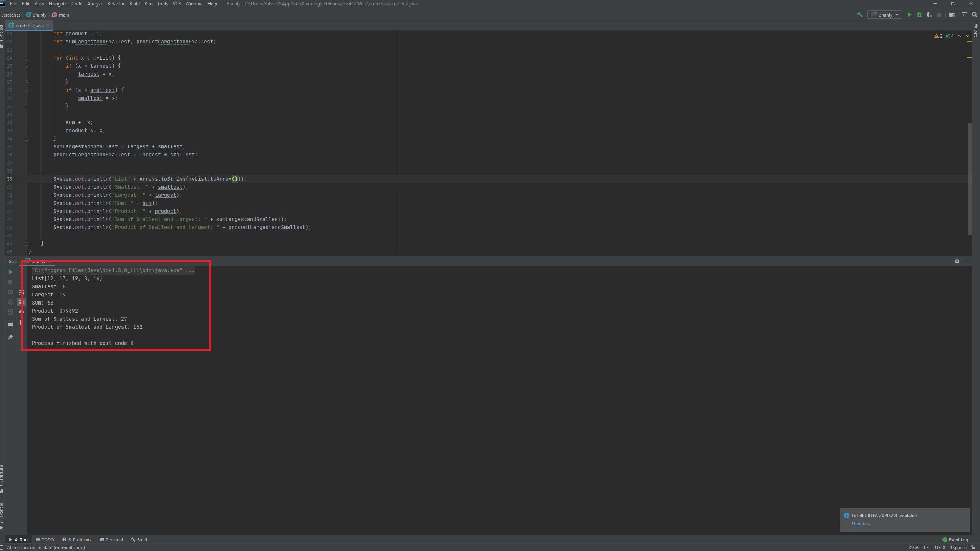Click the green Build Project hammer icon
Screen dimensions: 980x551
pyautogui.click(x=860, y=15)
